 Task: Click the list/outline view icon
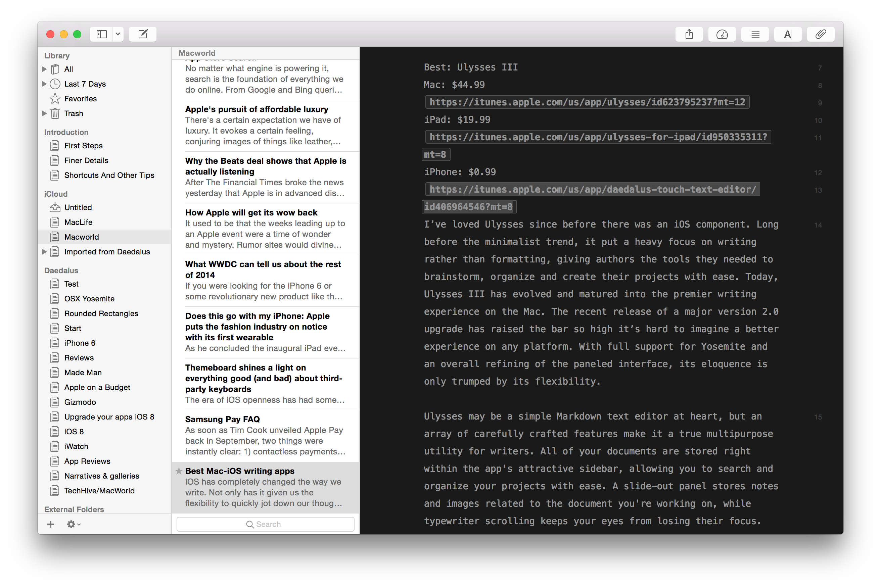click(x=757, y=34)
